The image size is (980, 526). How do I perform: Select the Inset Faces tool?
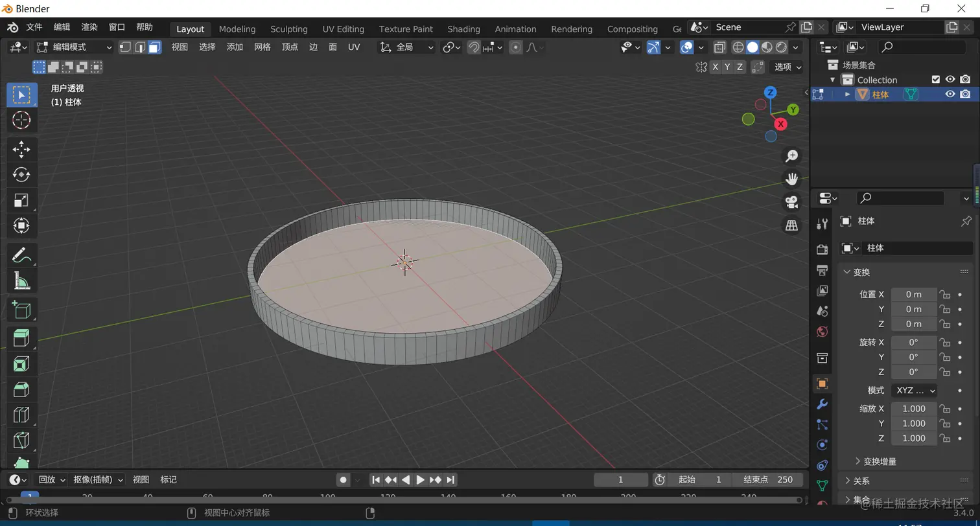pyautogui.click(x=21, y=363)
